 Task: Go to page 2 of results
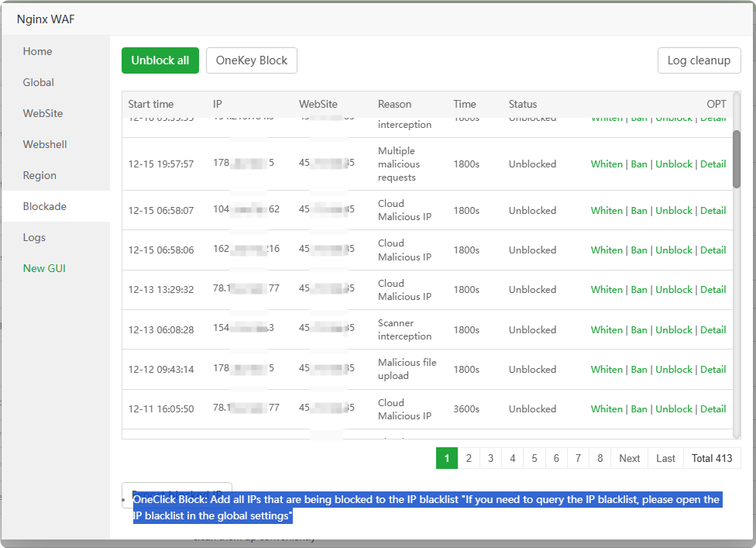point(469,458)
